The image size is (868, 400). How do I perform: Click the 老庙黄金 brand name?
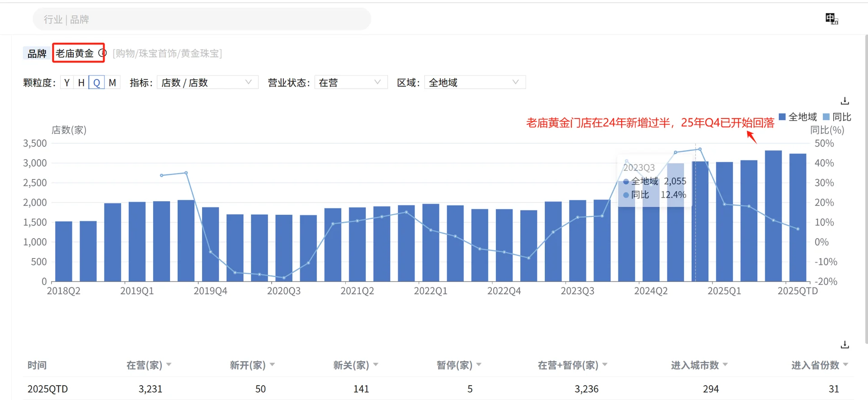(75, 53)
